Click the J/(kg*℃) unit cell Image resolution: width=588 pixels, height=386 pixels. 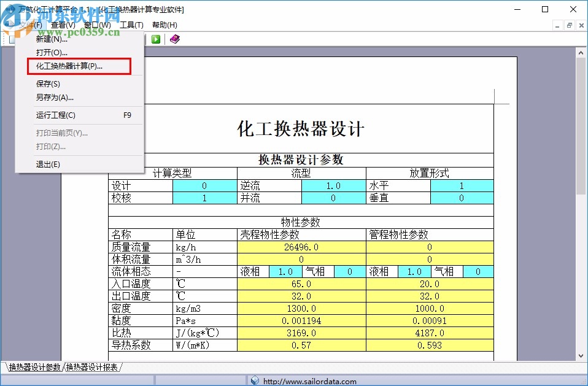(x=205, y=333)
